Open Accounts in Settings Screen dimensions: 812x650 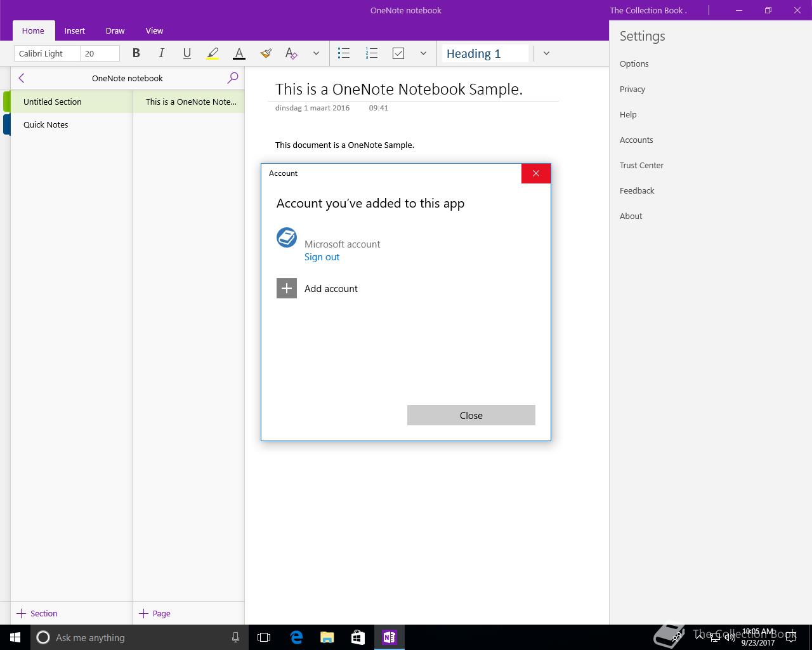[636, 140]
